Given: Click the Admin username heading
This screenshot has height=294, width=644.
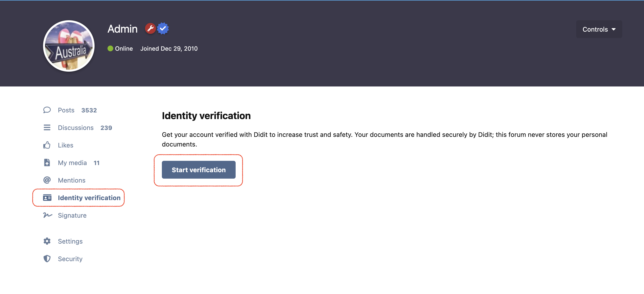Looking at the screenshot, I should 123,29.
